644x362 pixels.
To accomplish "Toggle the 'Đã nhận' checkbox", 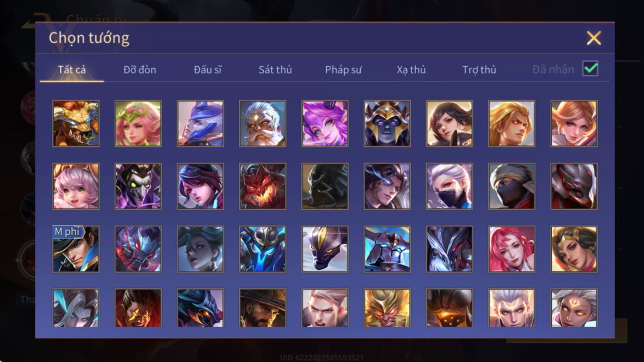I will point(590,69).
